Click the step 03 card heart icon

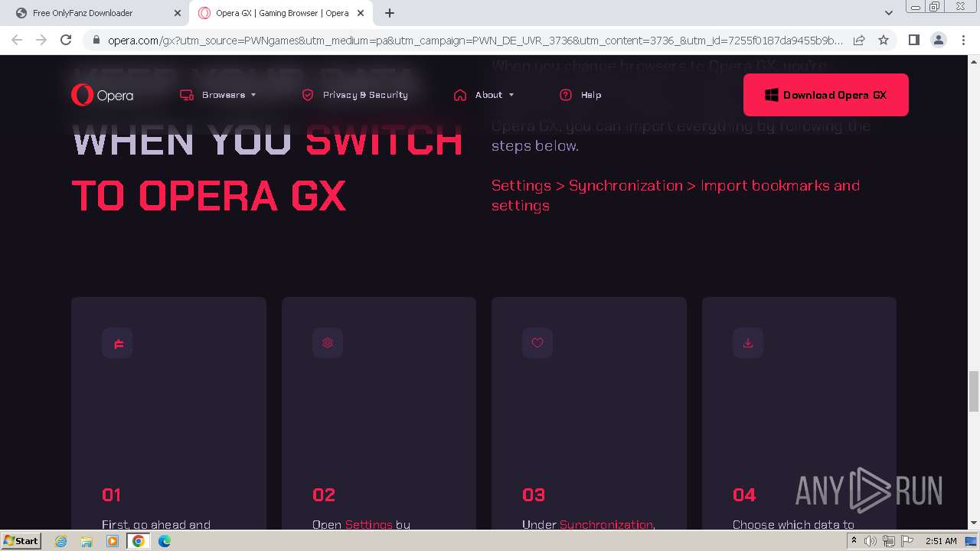pos(537,343)
